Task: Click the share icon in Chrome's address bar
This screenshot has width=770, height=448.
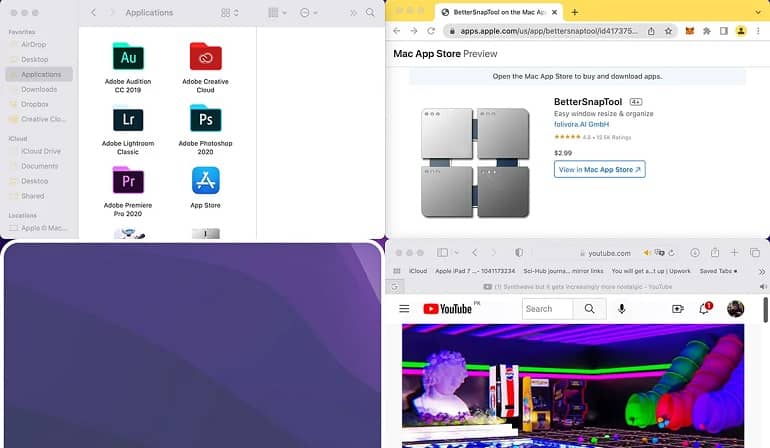Action: (x=651, y=31)
